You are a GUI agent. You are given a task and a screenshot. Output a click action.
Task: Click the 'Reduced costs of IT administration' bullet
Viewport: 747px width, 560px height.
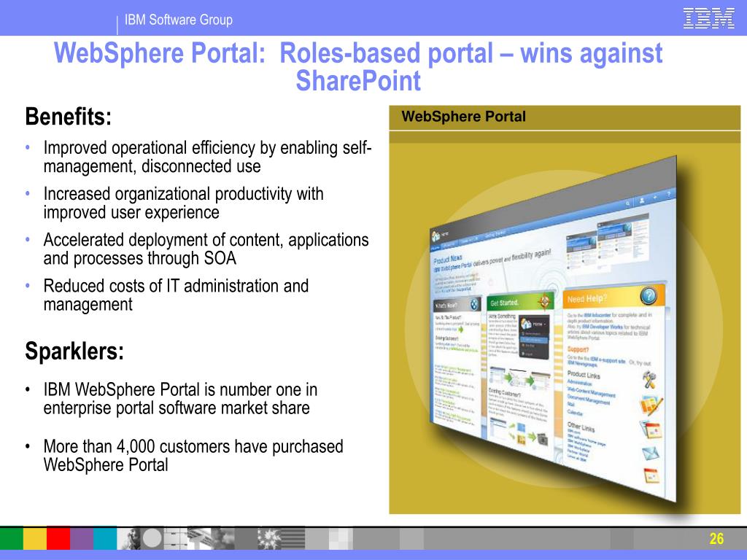pyautogui.click(x=176, y=295)
